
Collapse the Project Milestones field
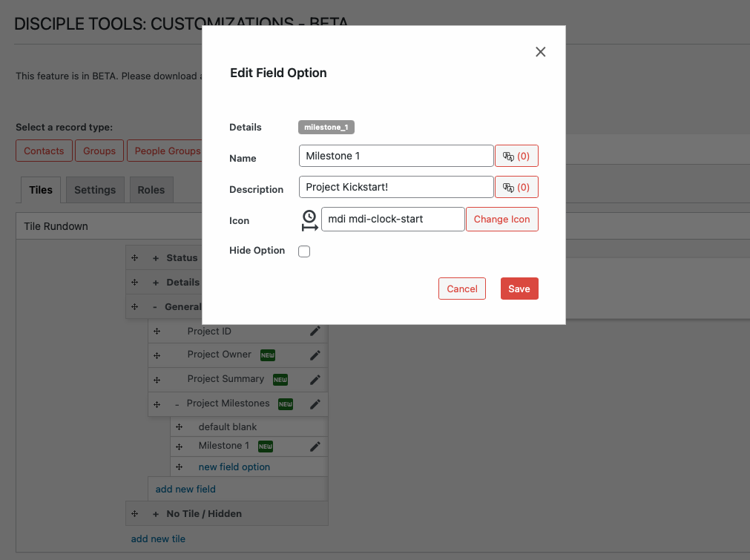click(177, 404)
